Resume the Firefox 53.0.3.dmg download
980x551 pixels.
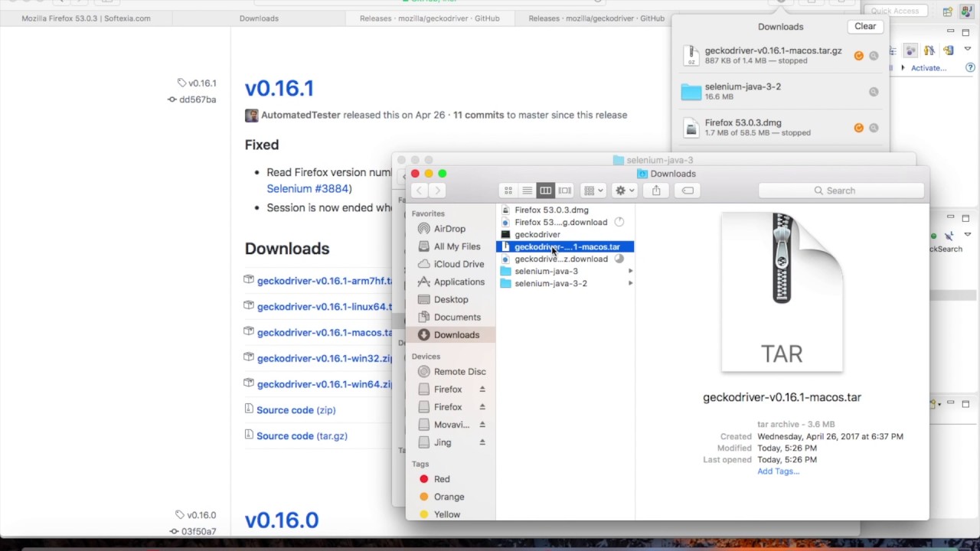(858, 128)
